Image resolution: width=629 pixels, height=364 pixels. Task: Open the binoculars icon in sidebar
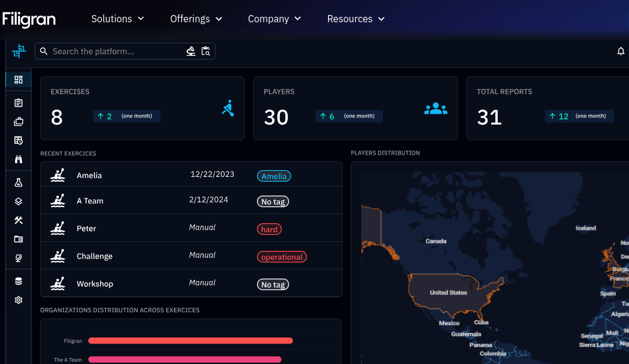click(x=19, y=159)
